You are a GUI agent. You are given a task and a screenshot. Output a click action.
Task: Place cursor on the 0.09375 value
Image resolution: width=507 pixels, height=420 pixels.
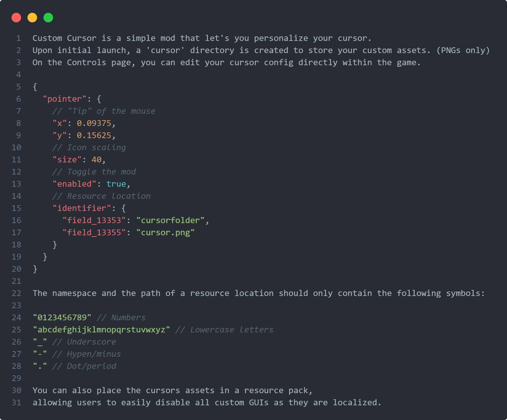click(x=94, y=123)
